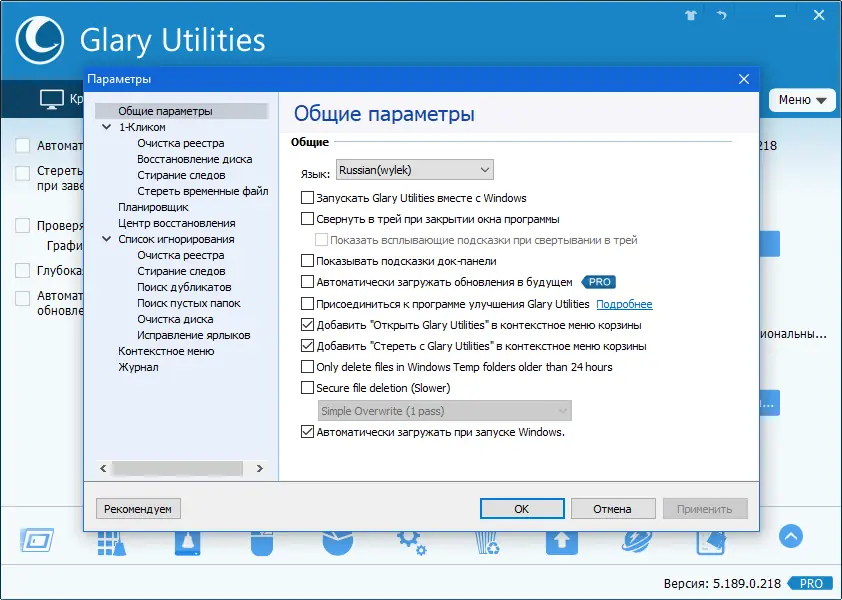Viewport: 842px width, 600px height.
Task: Select Поиск дубликатов tree item
Action: (x=184, y=287)
